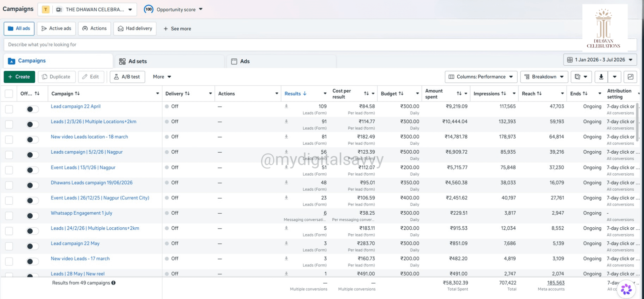Click download icon in New video Leads location row

(x=286, y=137)
